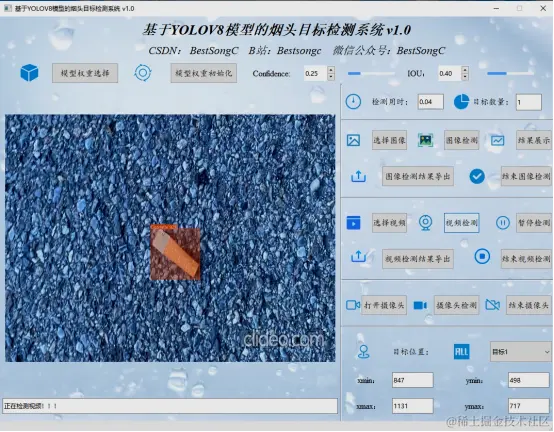Click the stop circle end-video icon

coord(482,256)
